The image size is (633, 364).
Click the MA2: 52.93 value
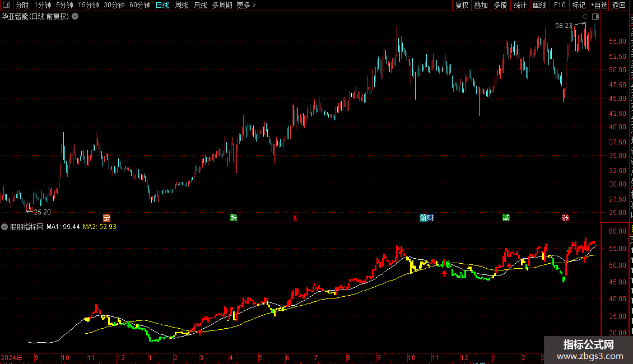point(100,227)
